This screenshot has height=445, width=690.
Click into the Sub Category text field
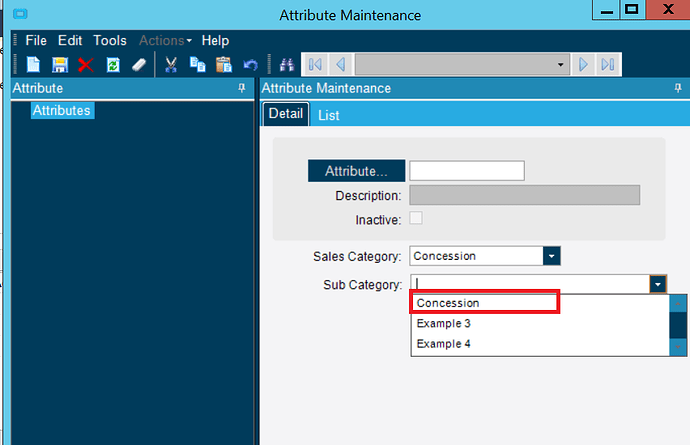tap(530, 284)
